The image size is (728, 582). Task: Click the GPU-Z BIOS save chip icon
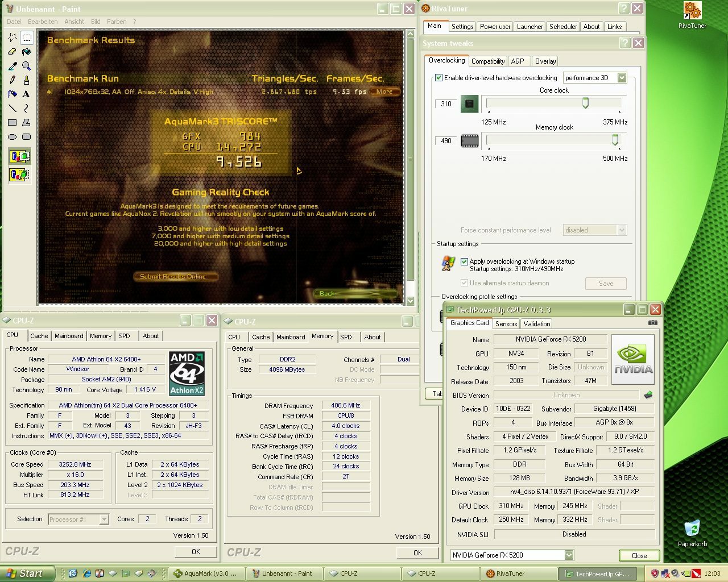(x=648, y=394)
